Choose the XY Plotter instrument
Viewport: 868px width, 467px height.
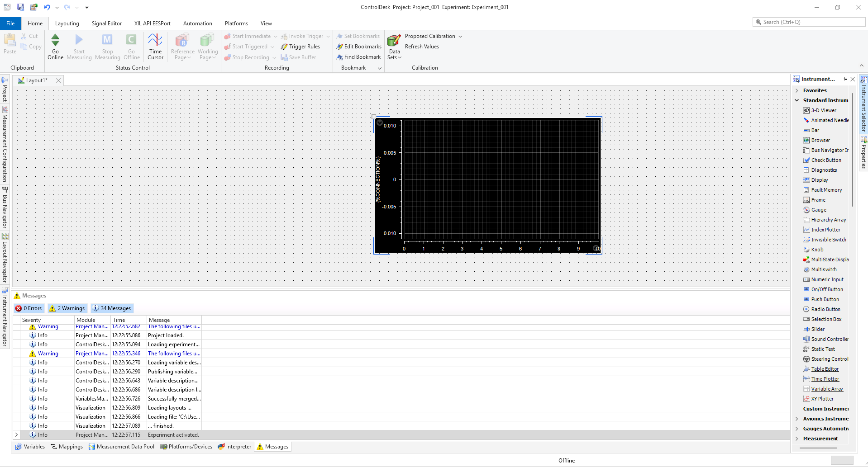pos(822,399)
